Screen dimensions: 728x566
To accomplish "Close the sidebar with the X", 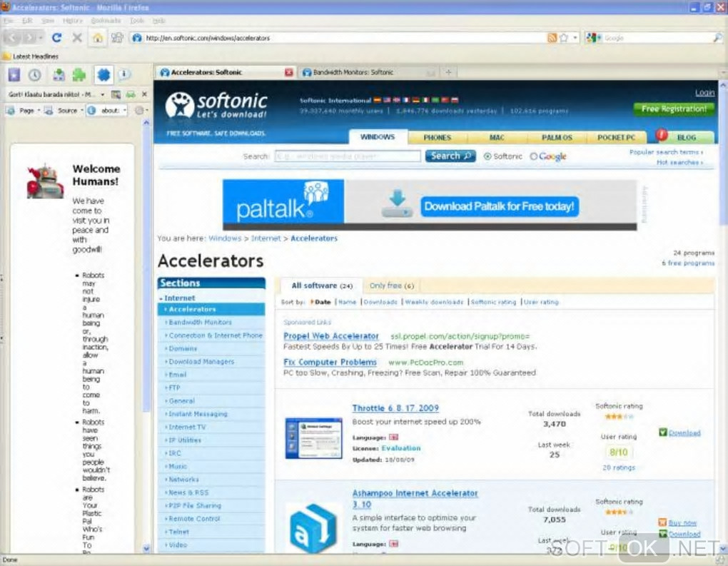I will click(x=144, y=94).
